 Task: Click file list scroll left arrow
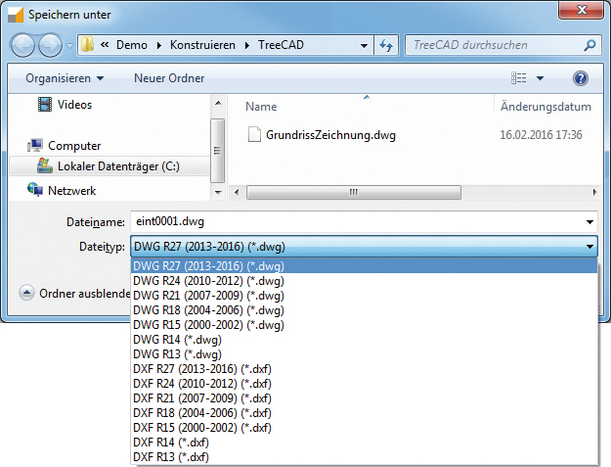[237, 192]
